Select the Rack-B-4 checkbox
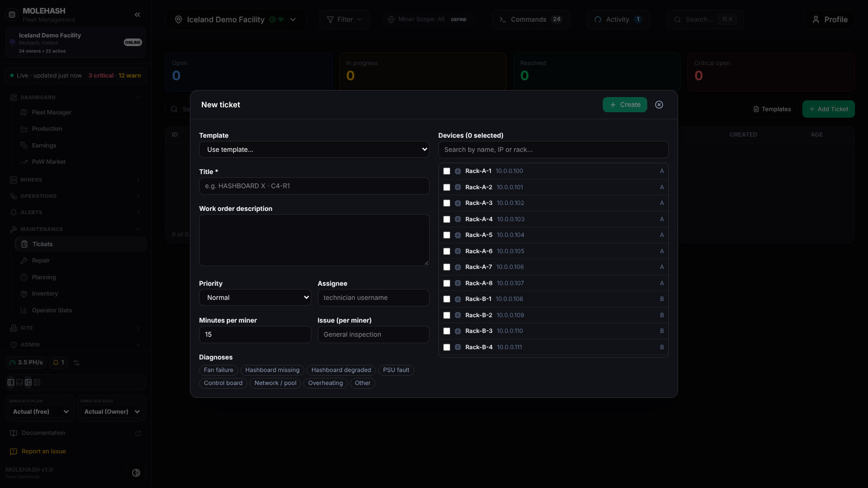The image size is (868, 488). 447,348
